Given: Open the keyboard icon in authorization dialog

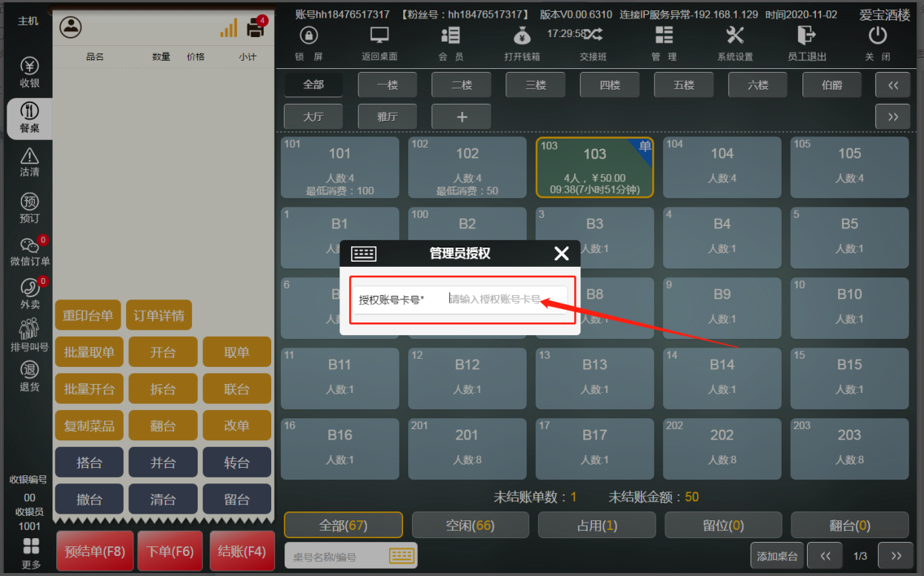Looking at the screenshot, I should (363, 254).
